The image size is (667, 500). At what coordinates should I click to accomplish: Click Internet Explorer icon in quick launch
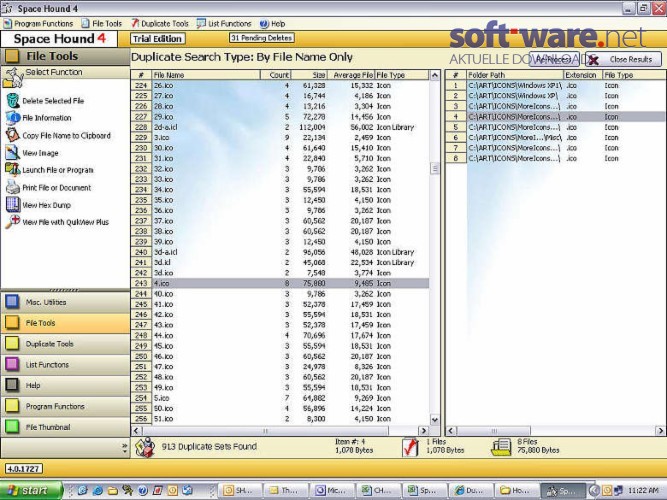pos(97,490)
